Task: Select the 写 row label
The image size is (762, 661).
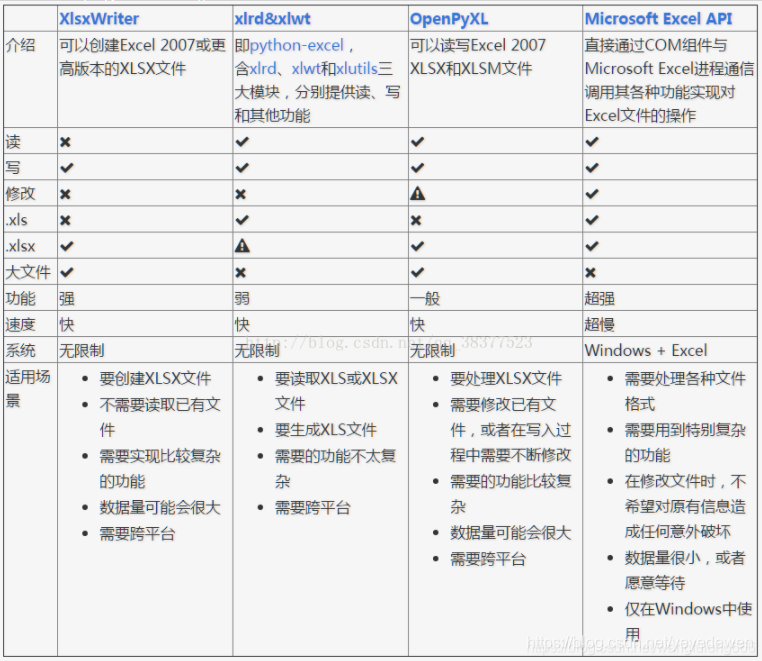Action: pos(13,168)
